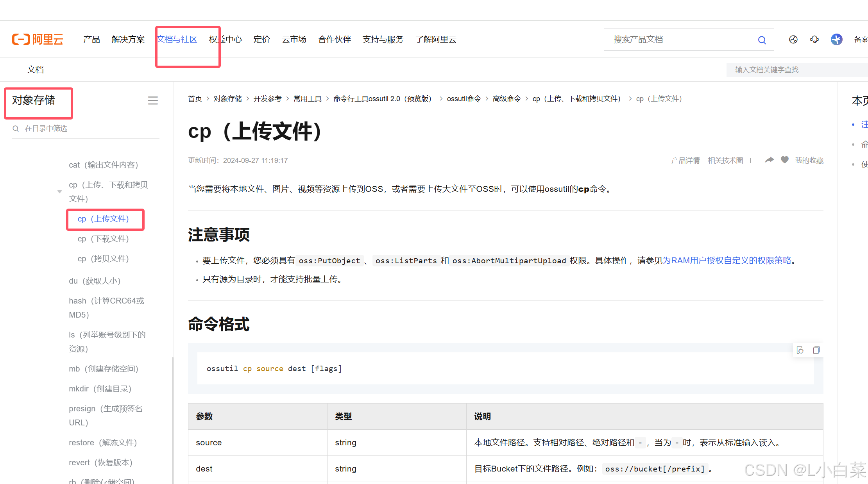Image resolution: width=868 pixels, height=484 pixels.
Task: Click the share arrow icon
Action: pos(769,160)
